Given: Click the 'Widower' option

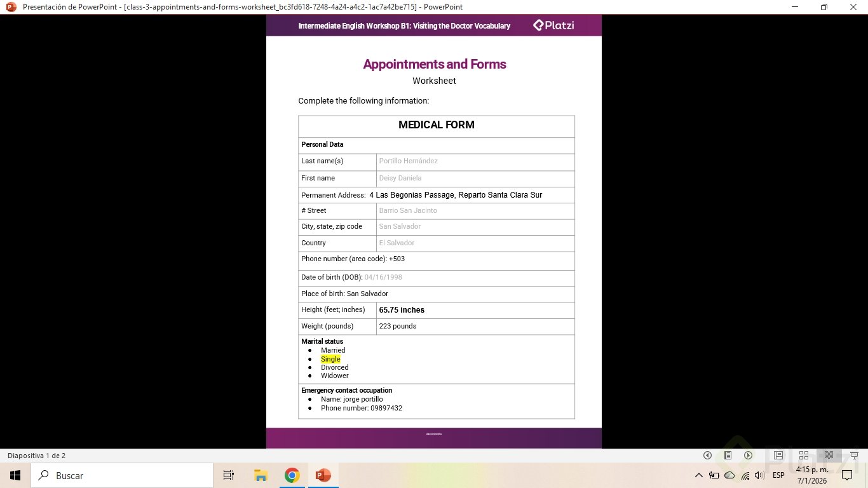Looking at the screenshot, I should [335, 376].
